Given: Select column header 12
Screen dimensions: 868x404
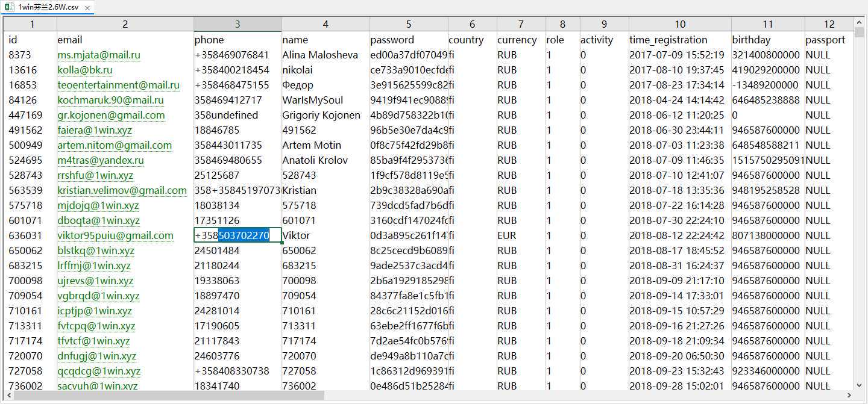Looking at the screenshot, I should (x=829, y=24).
